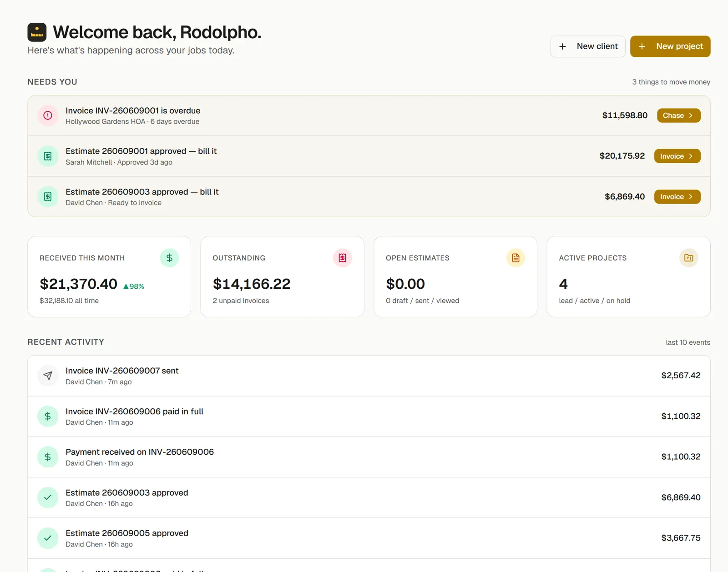This screenshot has width=728, height=572.
Task: Chase the overdue invoice INV-260609001
Action: [x=678, y=115]
